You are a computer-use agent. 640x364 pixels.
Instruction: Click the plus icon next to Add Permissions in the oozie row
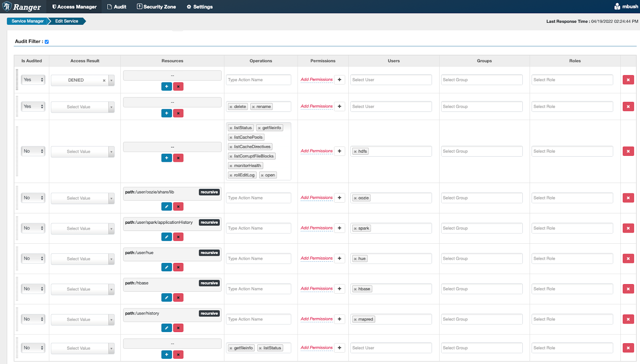point(339,197)
